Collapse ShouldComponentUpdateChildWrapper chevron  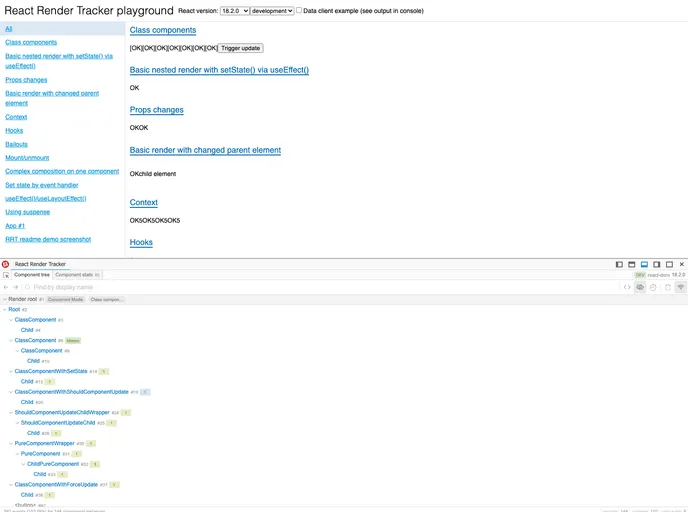point(11,412)
